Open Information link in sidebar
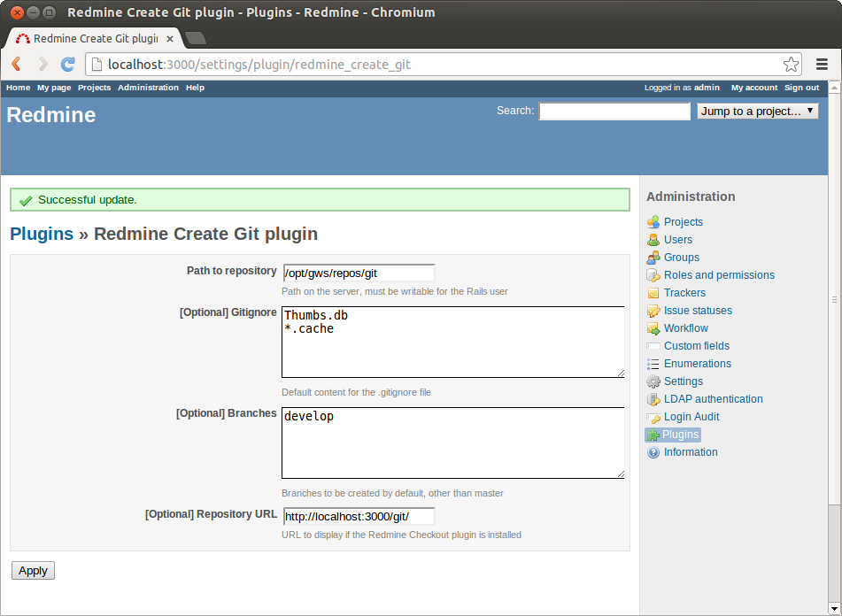This screenshot has height=616, width=842. tap(691, 451)
